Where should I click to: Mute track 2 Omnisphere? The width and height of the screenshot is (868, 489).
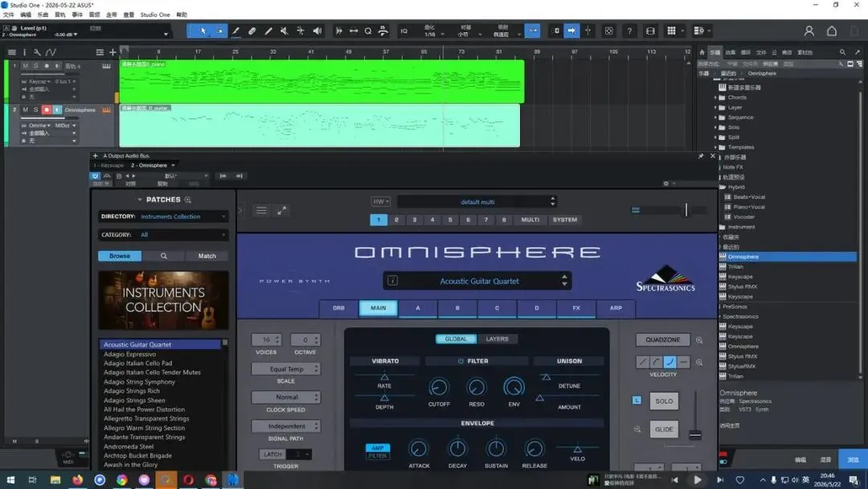pyautogui.click(x=26, y=109)
